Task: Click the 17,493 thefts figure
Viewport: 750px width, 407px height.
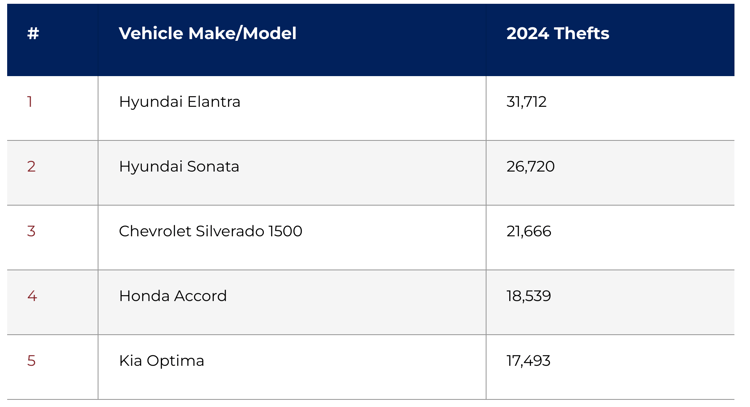Action: (x=528, y=361)
